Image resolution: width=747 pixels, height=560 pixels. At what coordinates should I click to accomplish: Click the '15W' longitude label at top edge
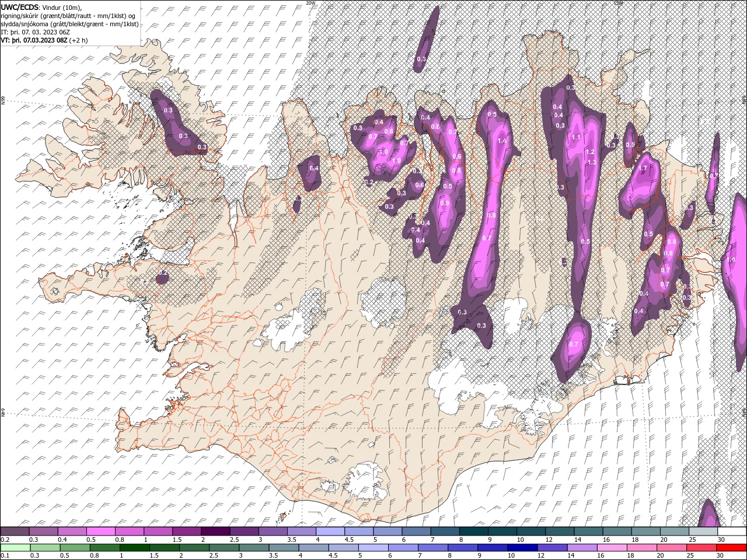619,2
